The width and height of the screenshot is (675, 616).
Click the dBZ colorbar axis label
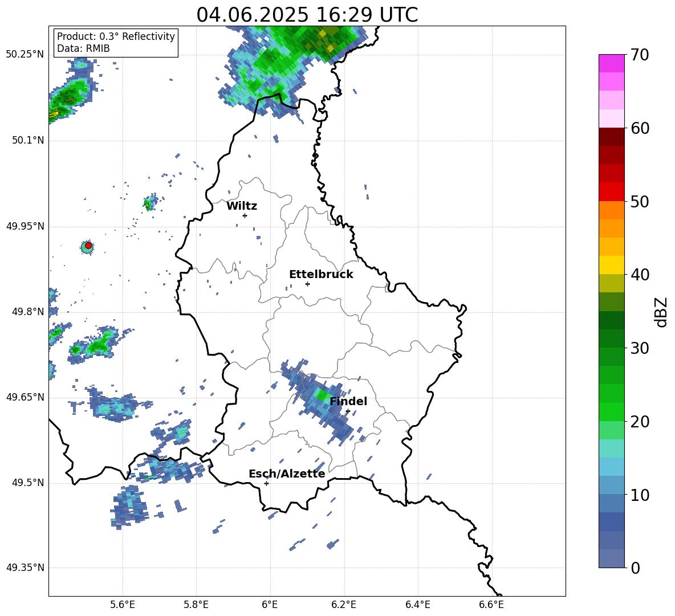(661, 312)
